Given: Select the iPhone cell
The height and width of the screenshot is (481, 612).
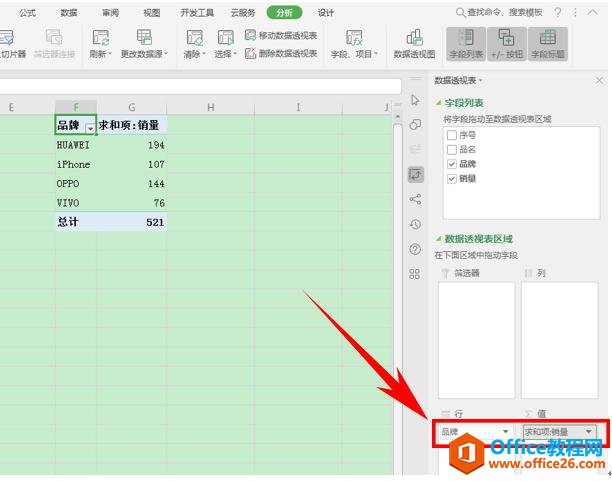Looking at the screenshot, I should 76,164.
